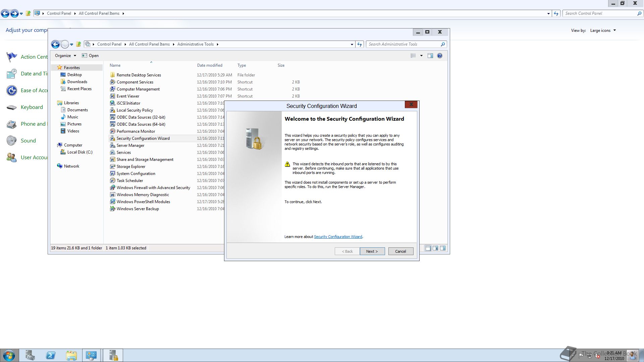This screenshot has height=362, width=644.
Task: Refresh the Administrative Tools address bar
Action: point(360,44)
